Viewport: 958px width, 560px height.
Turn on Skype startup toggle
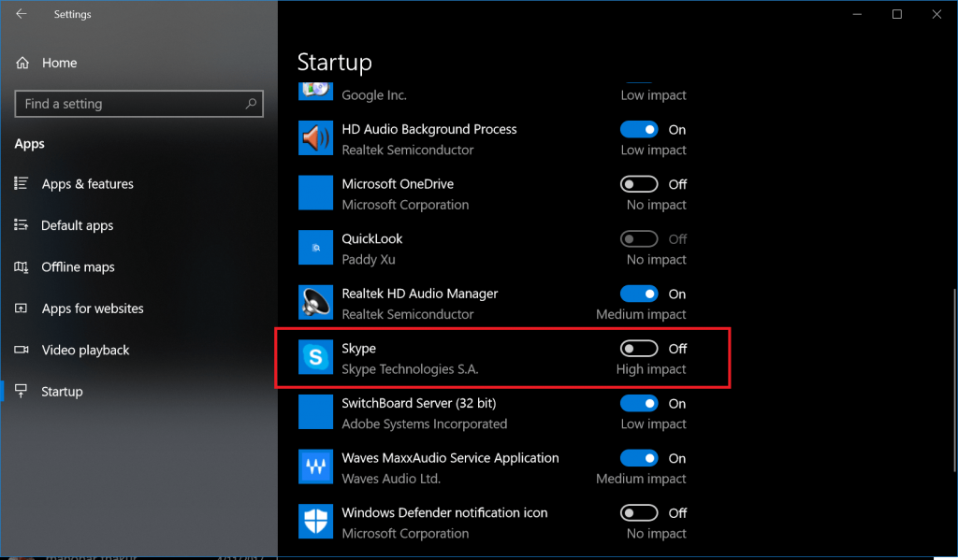click(639, 348)
